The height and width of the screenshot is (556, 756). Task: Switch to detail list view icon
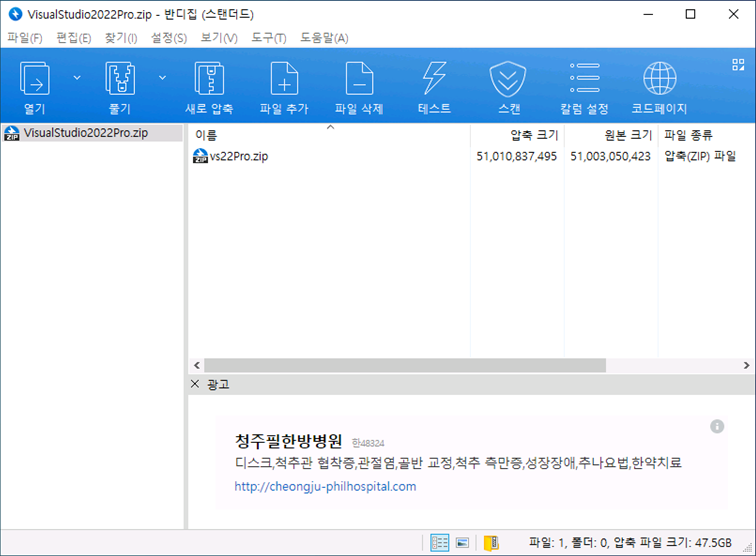coord(440,543)
